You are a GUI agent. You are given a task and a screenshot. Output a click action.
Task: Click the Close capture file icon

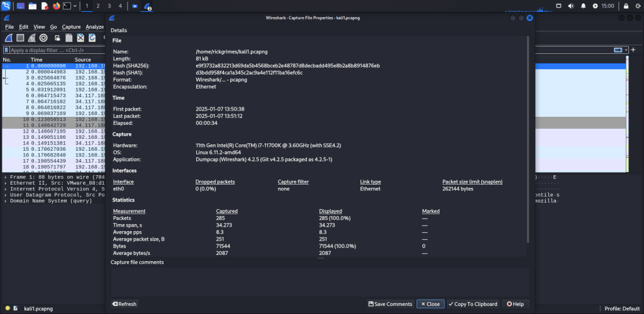coord(80,38)
